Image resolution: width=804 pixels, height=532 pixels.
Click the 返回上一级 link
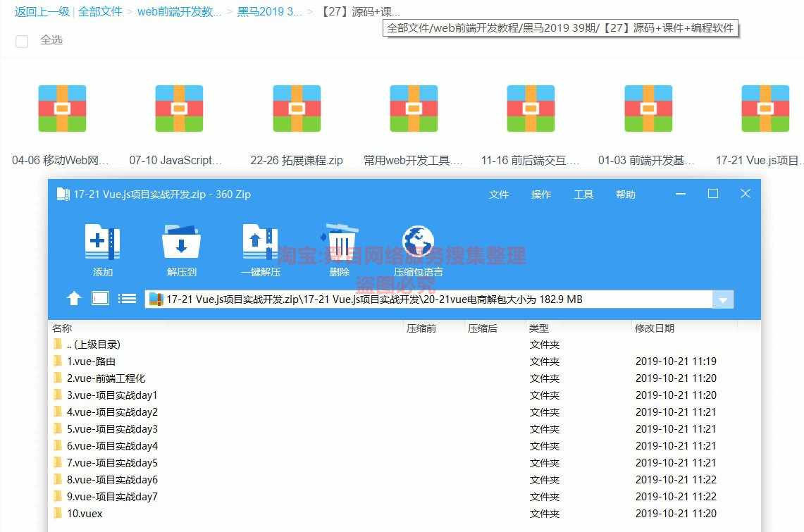pyautogui.click(x=42, y=12)
